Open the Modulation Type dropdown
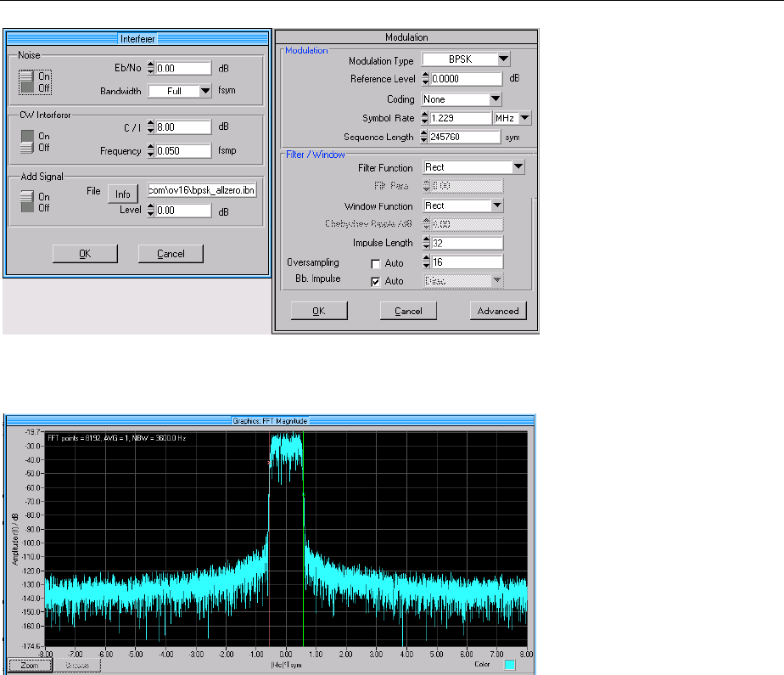Viewport: 784px width, 675px height. [x=503, y=60]
